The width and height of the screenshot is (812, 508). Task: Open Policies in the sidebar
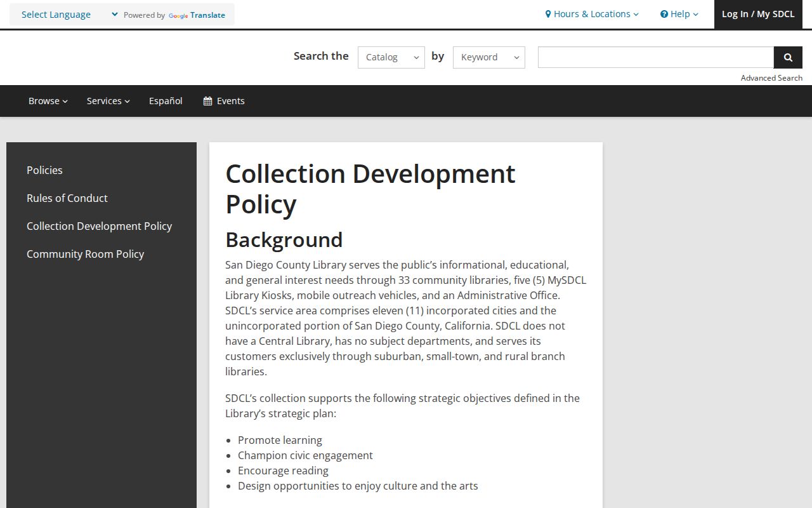tap(44, 170)
